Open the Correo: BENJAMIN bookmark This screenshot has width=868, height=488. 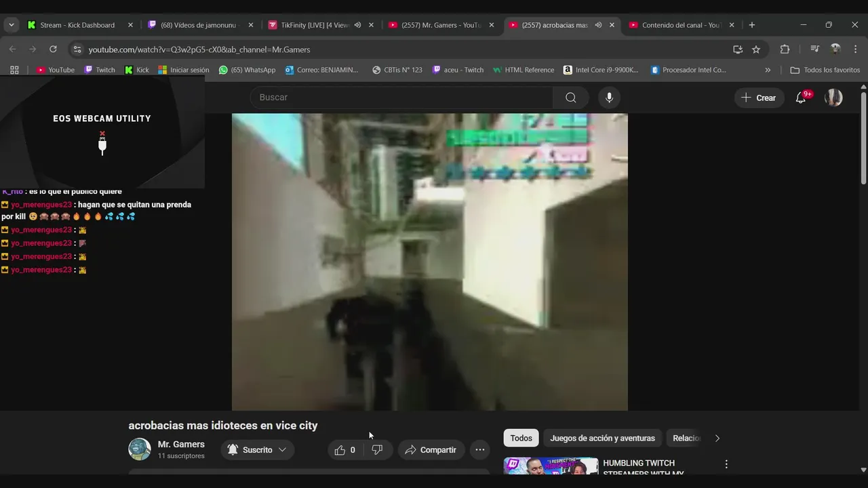322,70
